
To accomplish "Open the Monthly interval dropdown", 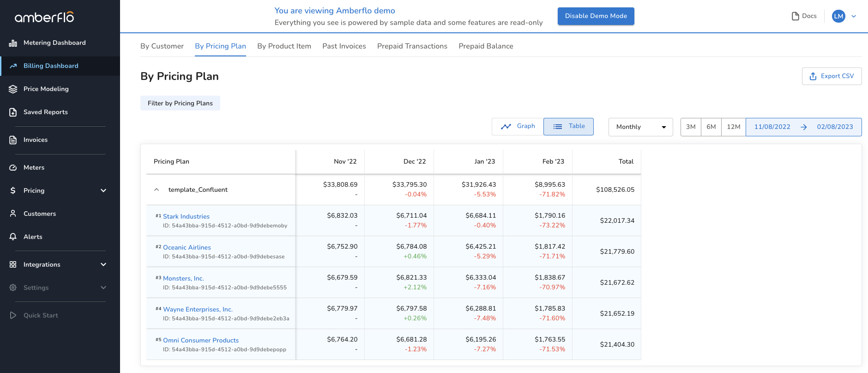I will pos(640,127).
